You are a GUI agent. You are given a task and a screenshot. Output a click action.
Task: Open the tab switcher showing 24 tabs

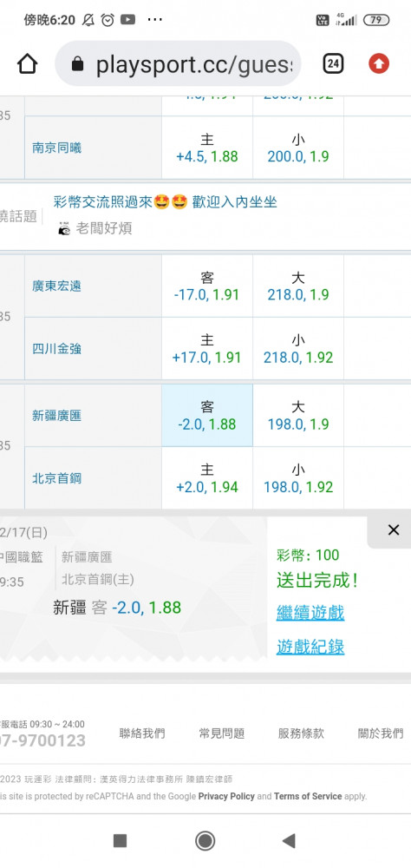(332, 63)
